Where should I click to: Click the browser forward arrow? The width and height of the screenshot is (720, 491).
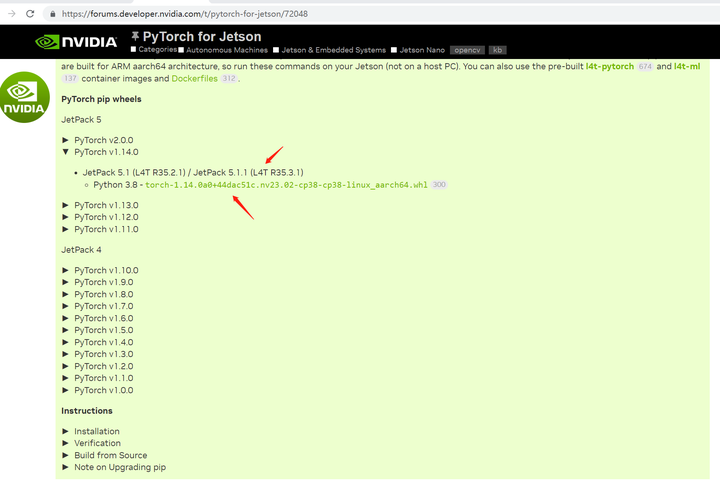click(11, 14)
